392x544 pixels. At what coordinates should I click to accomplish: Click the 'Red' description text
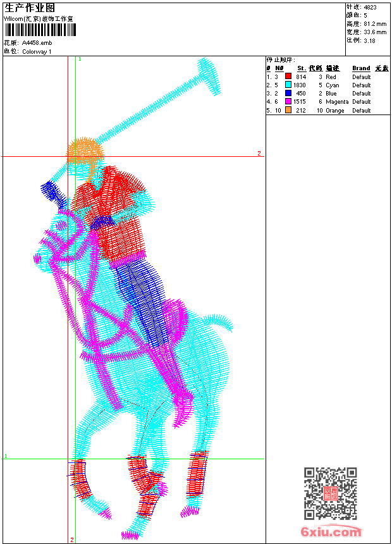coord(331,77)
